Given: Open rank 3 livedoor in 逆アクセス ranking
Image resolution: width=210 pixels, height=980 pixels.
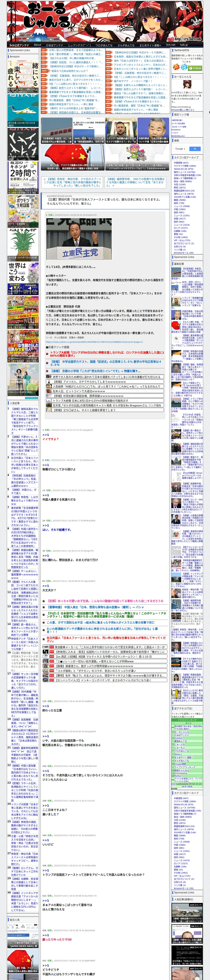Looking at the screenshot, I should click(x=179, y=738).
